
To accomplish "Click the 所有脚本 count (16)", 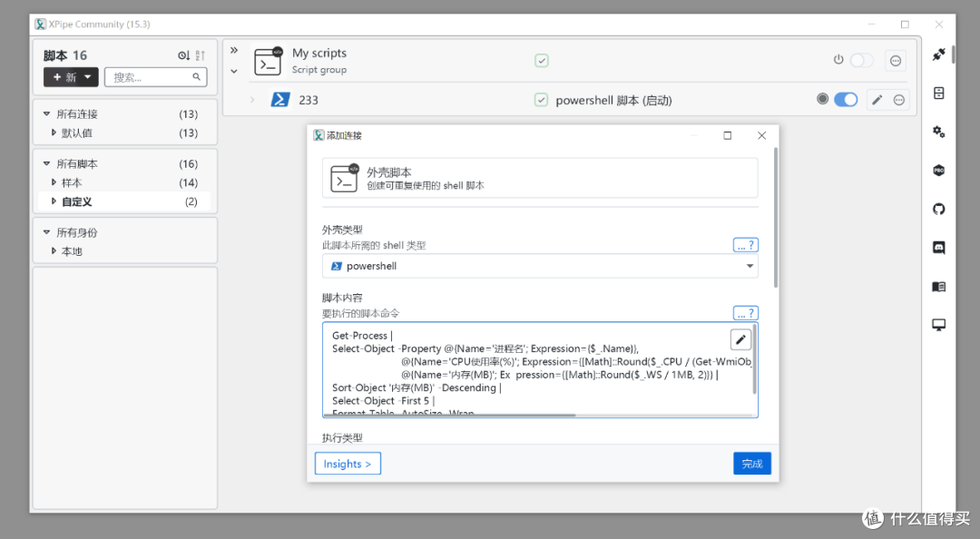I will 188,164.
